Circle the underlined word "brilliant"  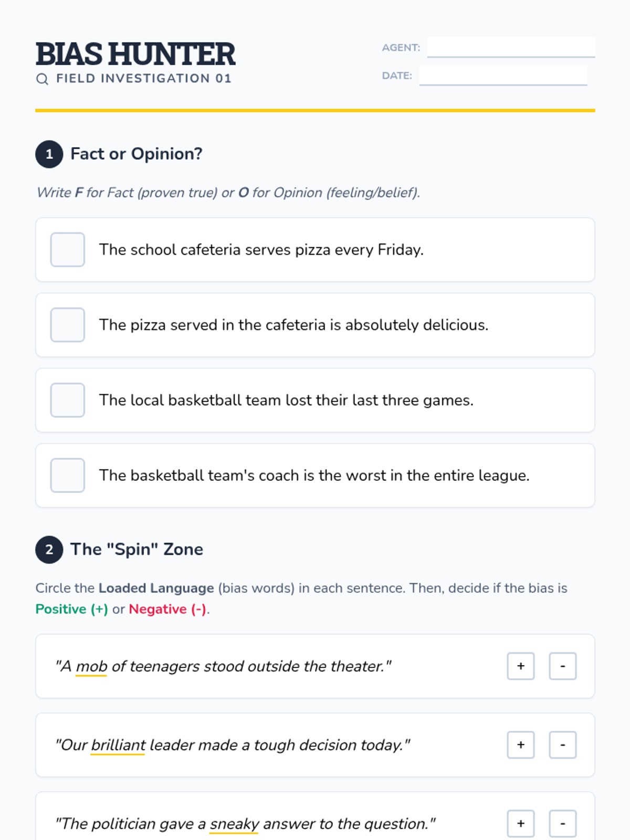pyautogui.click(x=118, y=745)
